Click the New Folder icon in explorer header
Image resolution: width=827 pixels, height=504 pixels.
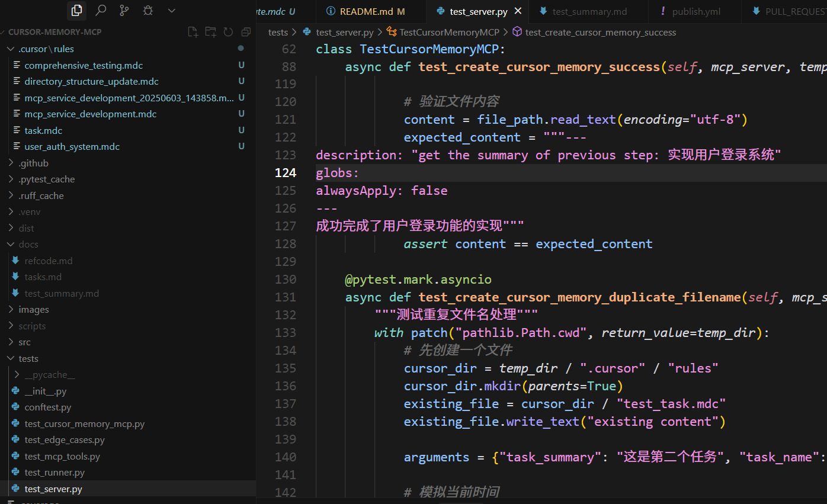pos(210,32)
